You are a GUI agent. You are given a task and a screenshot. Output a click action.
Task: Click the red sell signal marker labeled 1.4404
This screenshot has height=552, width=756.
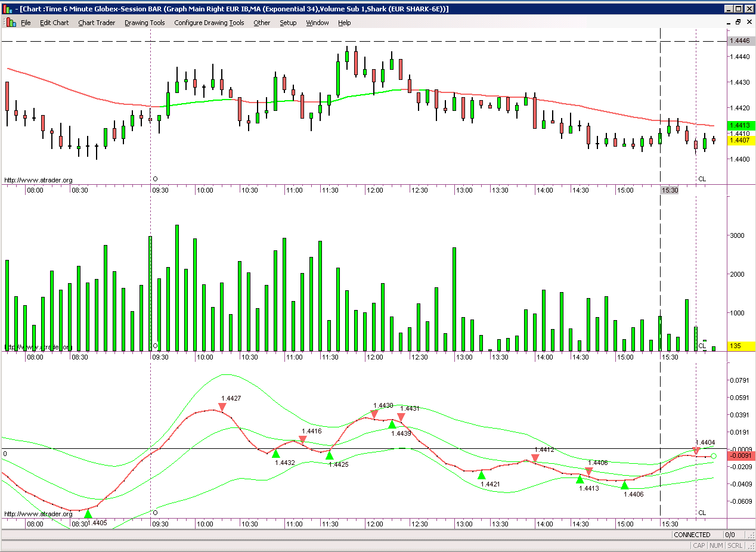(x=696, y=451)
